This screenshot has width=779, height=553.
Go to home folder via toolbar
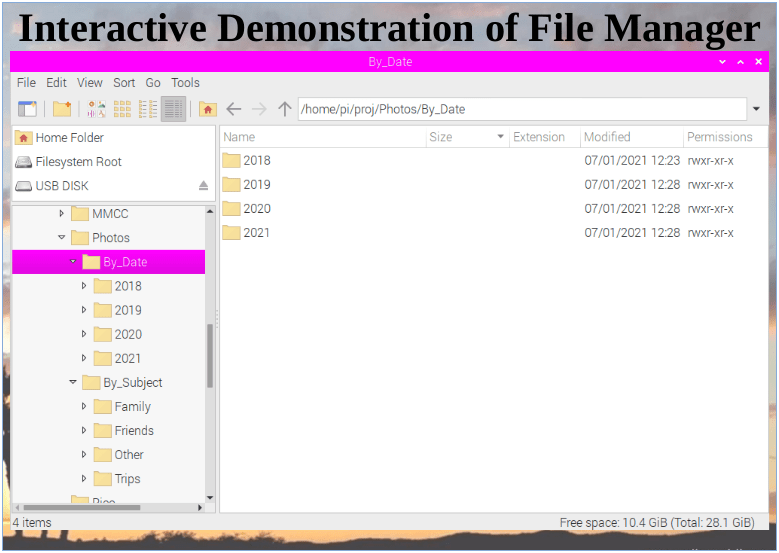click(208, 109)
